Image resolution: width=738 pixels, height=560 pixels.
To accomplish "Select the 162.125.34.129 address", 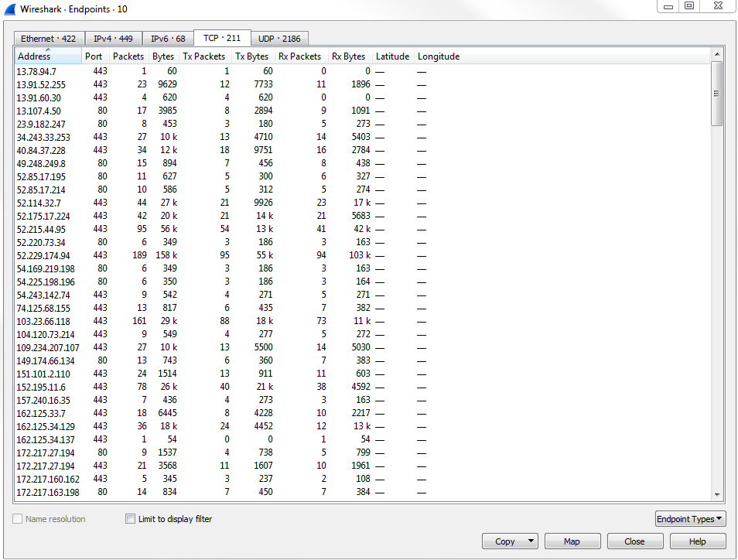I will (x=46, y=427).
